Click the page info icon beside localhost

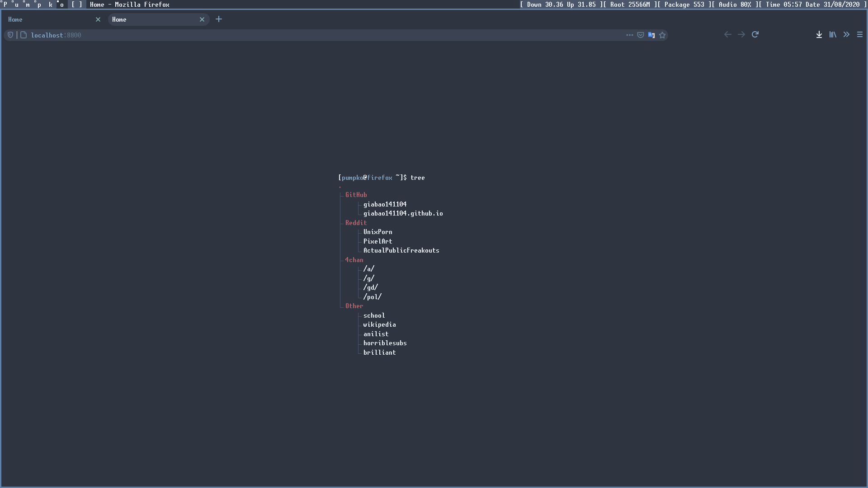click(x=24, y=35)
